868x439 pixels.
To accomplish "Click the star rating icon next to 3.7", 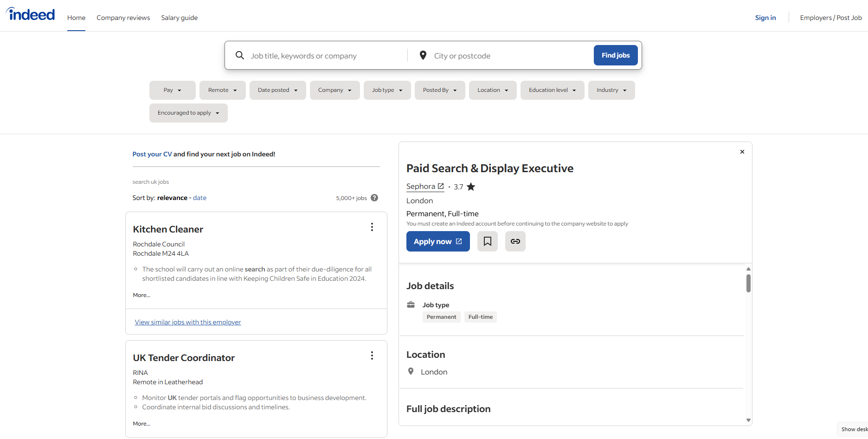I will (471, 187).
